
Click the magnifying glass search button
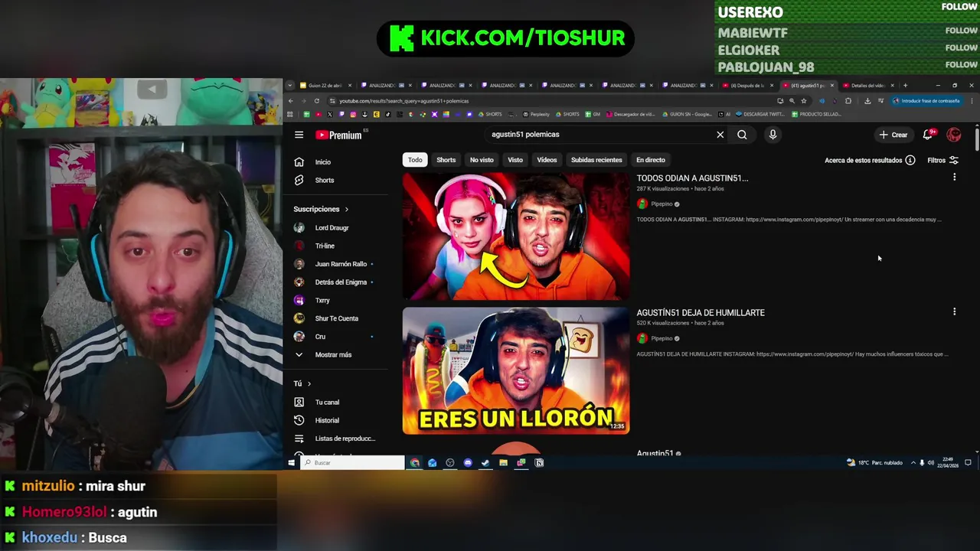coord(742,135)
